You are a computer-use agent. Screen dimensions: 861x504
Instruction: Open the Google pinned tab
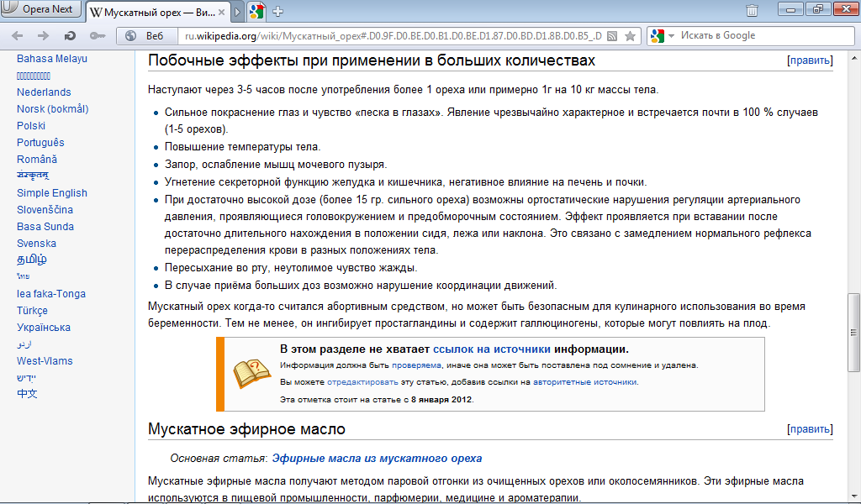256,11
